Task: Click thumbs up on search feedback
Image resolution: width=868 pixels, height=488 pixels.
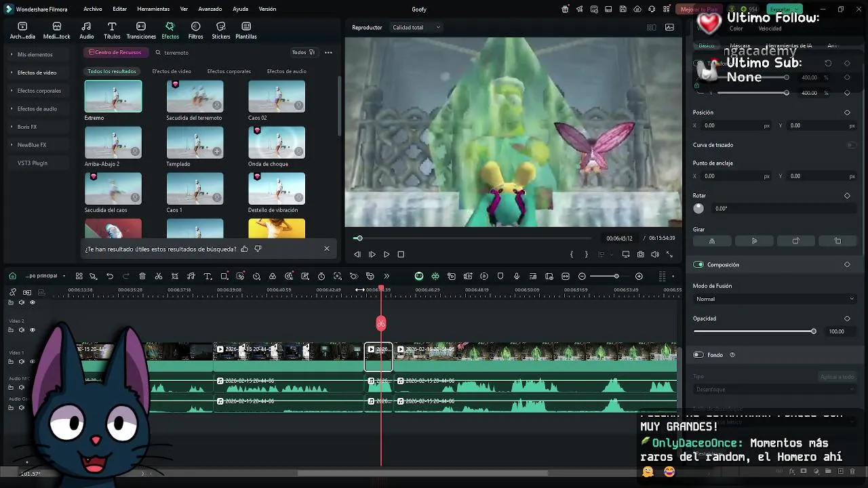Action: pyautogui.click(x=244, y=249)
